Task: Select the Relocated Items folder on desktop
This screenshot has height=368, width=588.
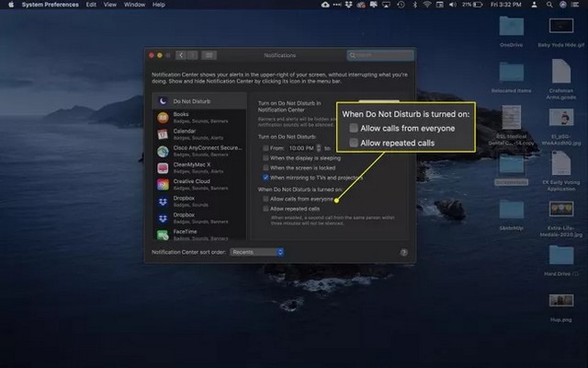Action: point(511,72)
